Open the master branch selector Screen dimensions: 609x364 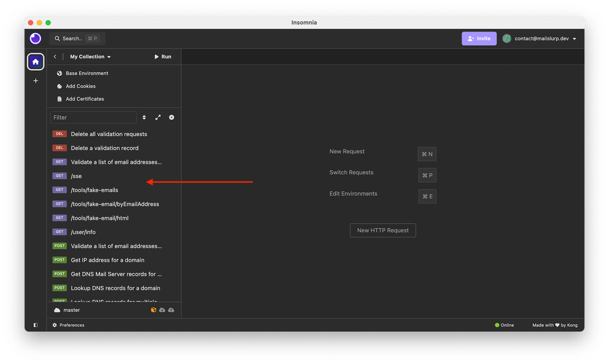pyautogui.click(x=67, y=310)
